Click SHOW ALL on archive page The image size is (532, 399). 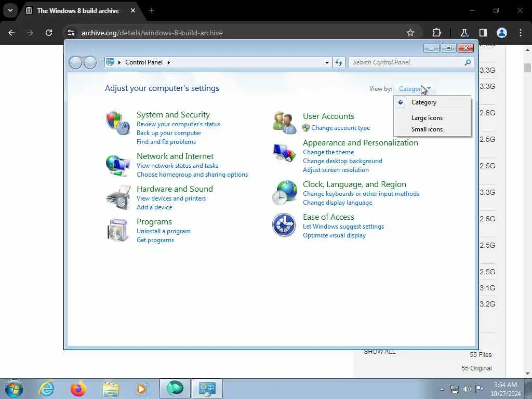point(380,352)
